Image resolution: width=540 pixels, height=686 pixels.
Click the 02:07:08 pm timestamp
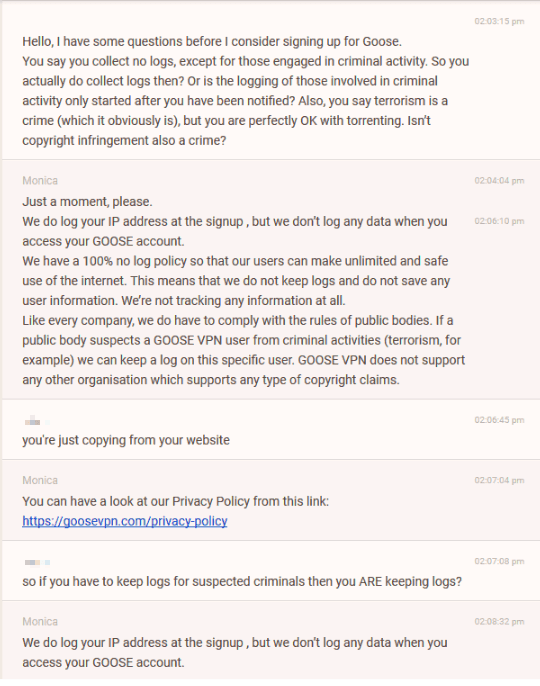coord(499,561)
